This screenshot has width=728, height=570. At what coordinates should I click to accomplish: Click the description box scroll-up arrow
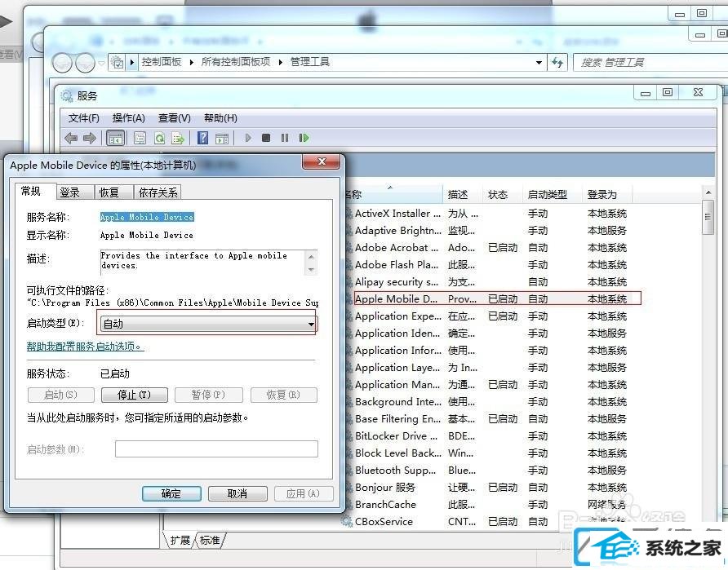coord(311,256)
